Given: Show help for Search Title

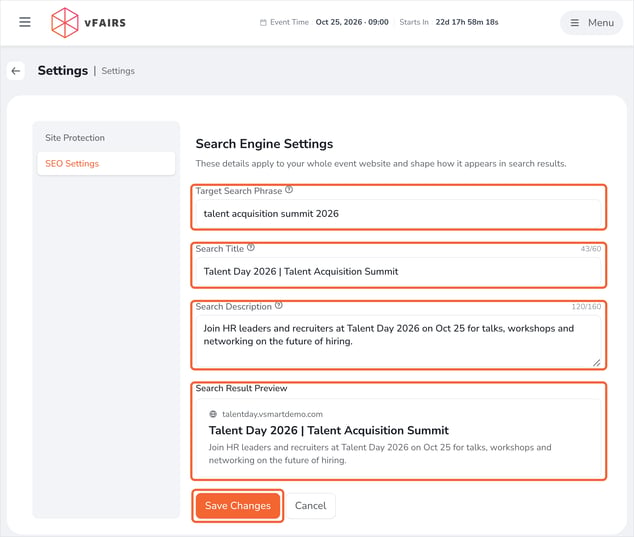Looking at the screenshot, I should (x=251, y=247).
